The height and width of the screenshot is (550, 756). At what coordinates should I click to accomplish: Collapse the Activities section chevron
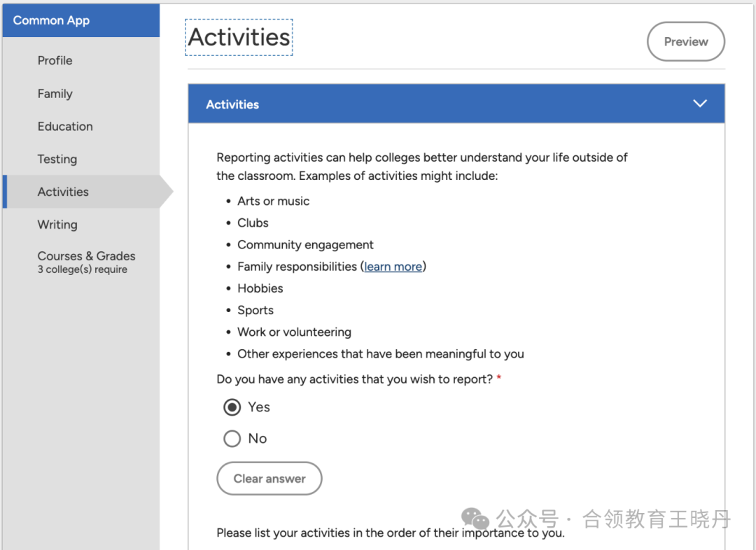click(699, 104)
